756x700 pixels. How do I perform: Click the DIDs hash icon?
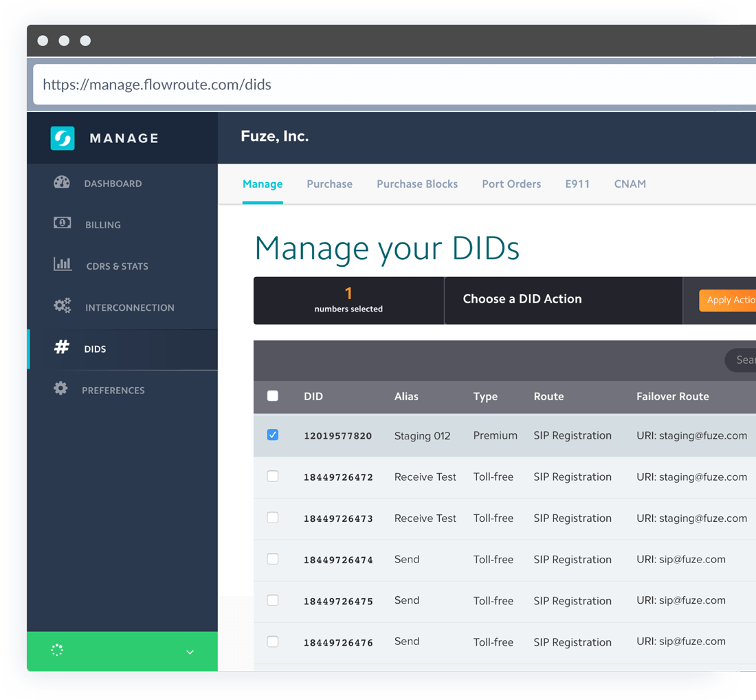tap(62, 347)
